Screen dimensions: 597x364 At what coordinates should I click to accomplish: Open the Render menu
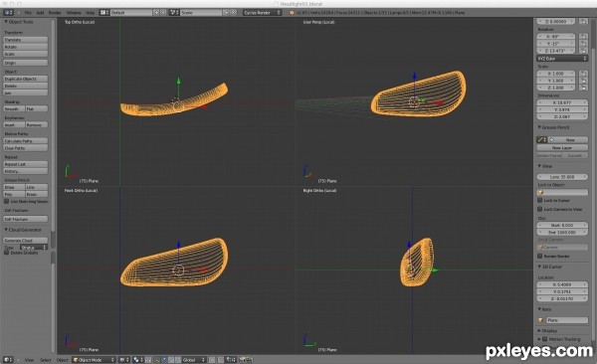click(55, 13)
